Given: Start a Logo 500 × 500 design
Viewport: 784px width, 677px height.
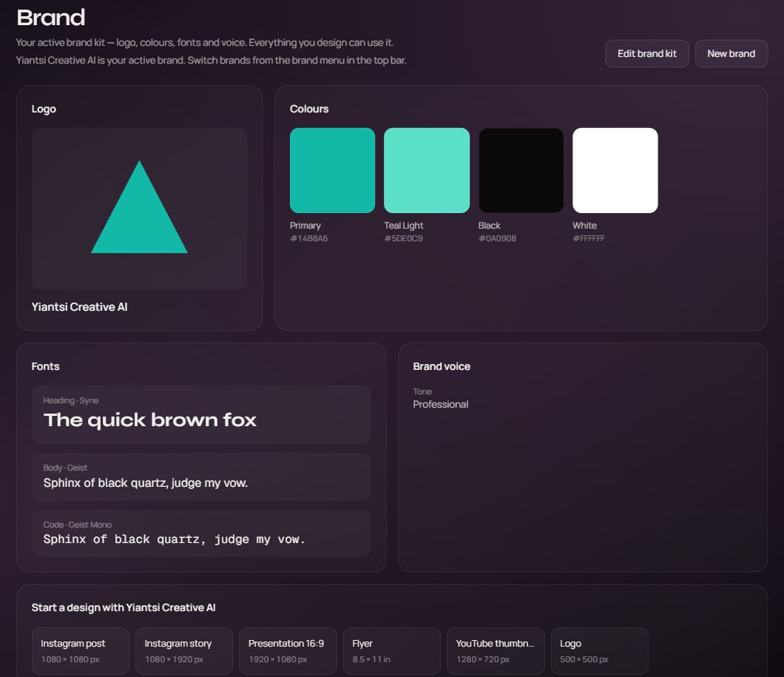Looking at the screenshot, I should click(x=600, y=651).
